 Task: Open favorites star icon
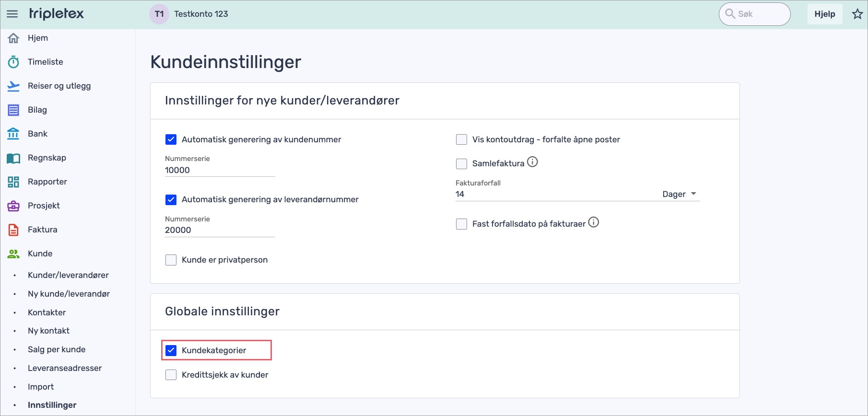point(857,14)
